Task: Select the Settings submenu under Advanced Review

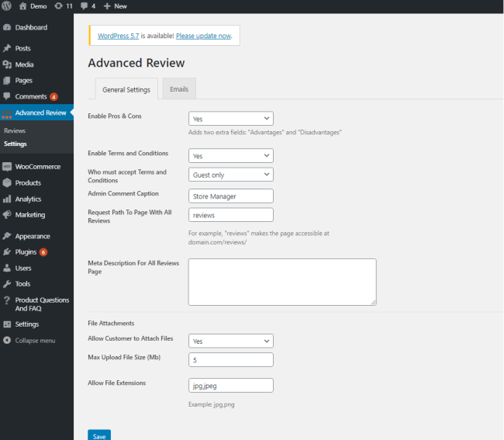Action: click(15, 144)
